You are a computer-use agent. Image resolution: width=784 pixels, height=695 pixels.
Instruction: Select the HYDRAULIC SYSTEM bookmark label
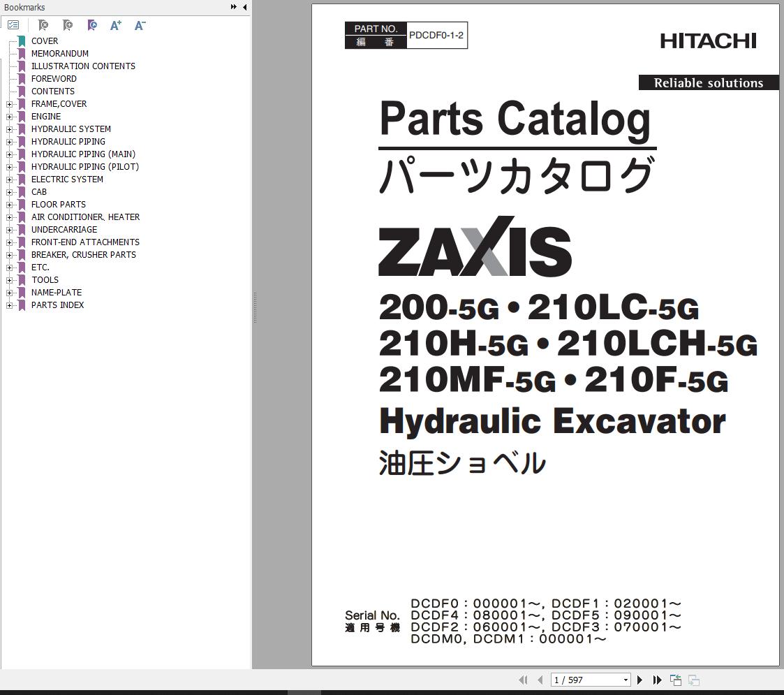pos(71,129)
